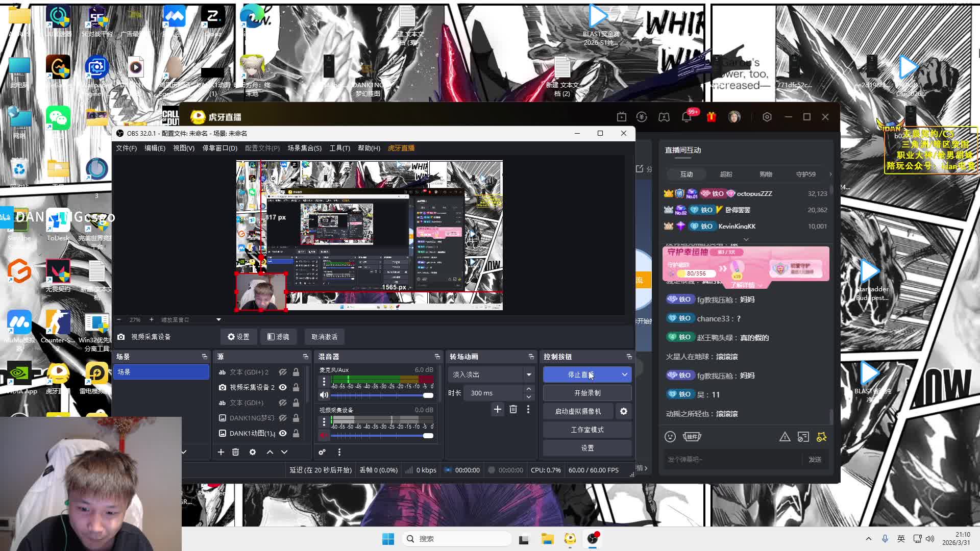The image size is (980, 551).
Task: Open source properties gear icon
Action: click(x=253, y=452)
